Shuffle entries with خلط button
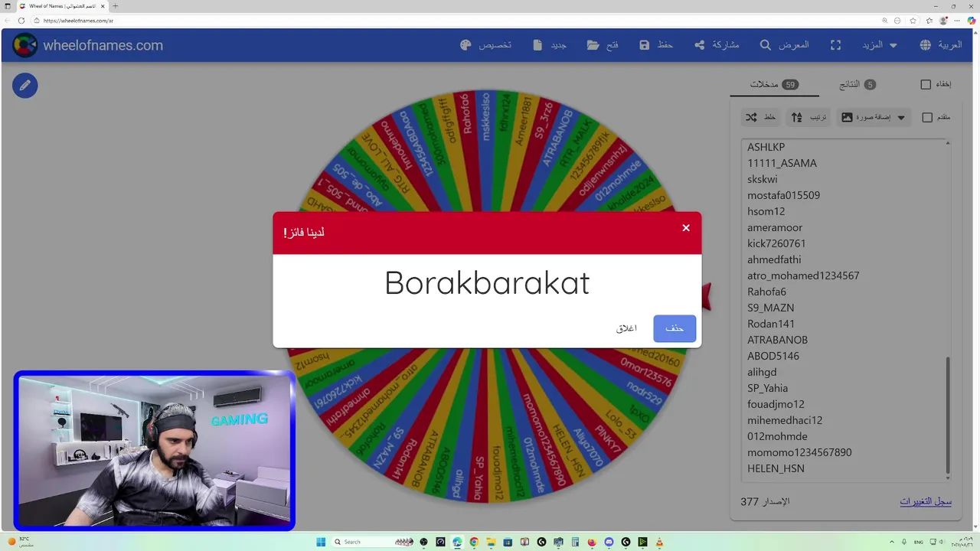The image size is (980, 551). click(760, 117)
